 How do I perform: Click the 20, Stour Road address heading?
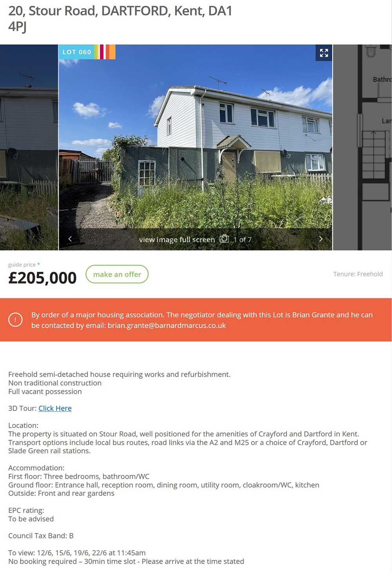coord(120,18)
